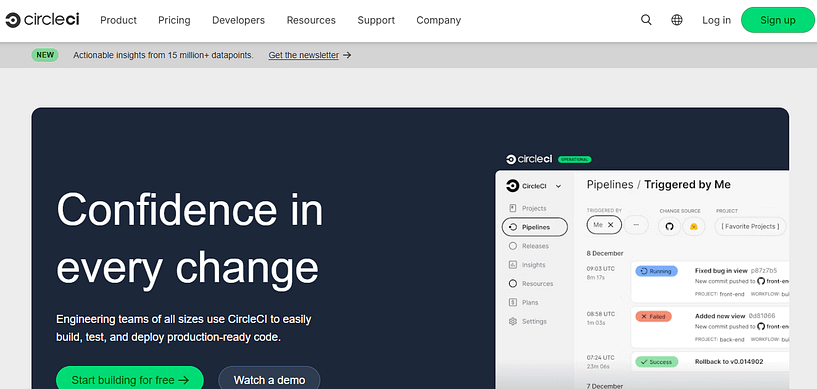This screenshot has width=817, height=389.
Task: Open the Company menu
Action: [x=438, y=20]
